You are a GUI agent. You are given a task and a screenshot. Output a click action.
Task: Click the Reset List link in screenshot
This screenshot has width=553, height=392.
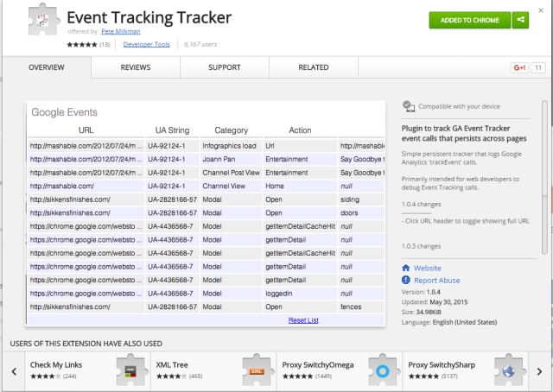click(303, 320)
